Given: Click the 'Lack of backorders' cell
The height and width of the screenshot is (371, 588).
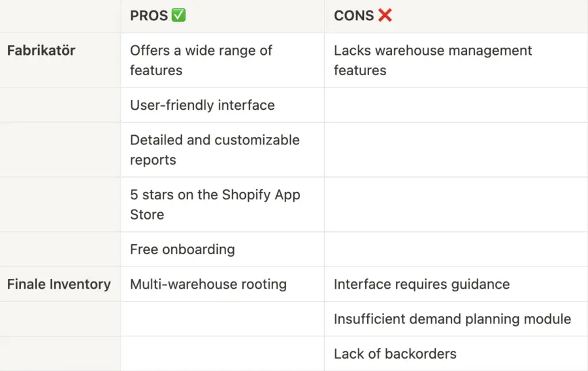Looking at the screenshot, I should (x=456, y=354).
